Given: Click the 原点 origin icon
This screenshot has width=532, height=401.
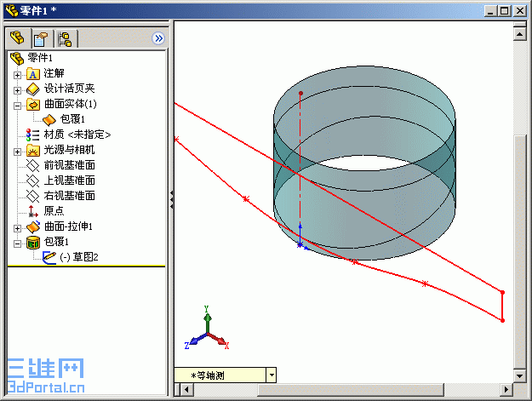Looking at the screenshot, I should 33,211.
